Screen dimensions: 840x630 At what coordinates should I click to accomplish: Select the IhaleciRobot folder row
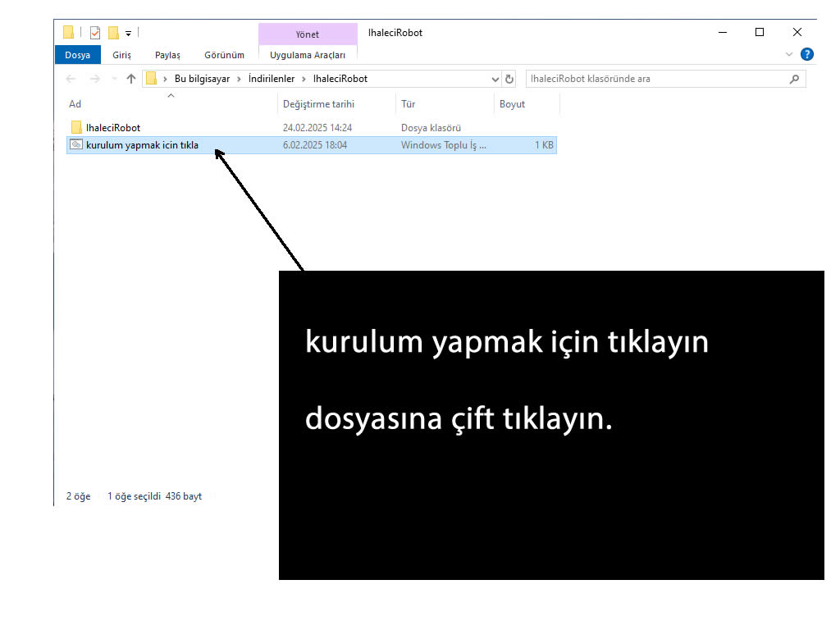point(311,127)
